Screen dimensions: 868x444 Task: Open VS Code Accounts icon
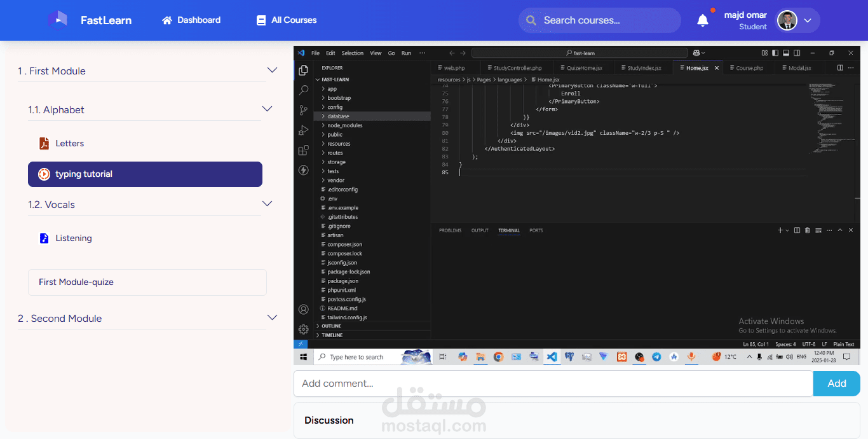point(303,310)
